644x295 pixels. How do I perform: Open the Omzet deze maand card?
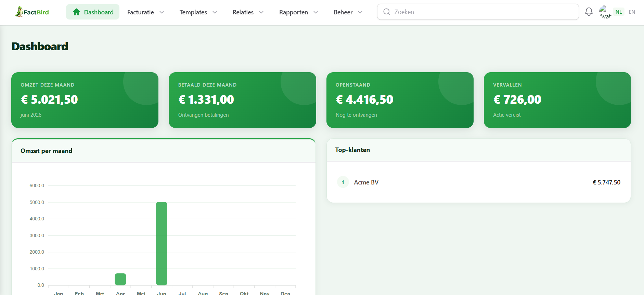coord(85,100)
